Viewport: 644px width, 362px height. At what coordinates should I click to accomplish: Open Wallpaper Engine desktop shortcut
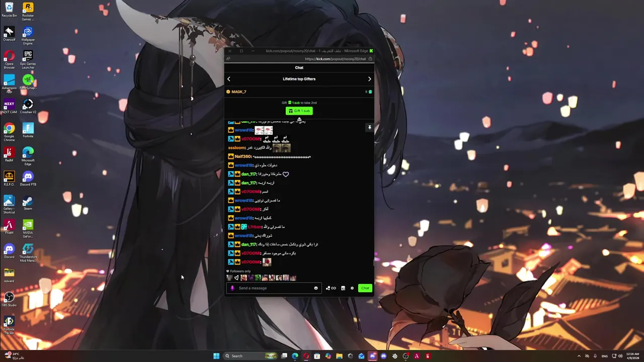click(28, 36)
